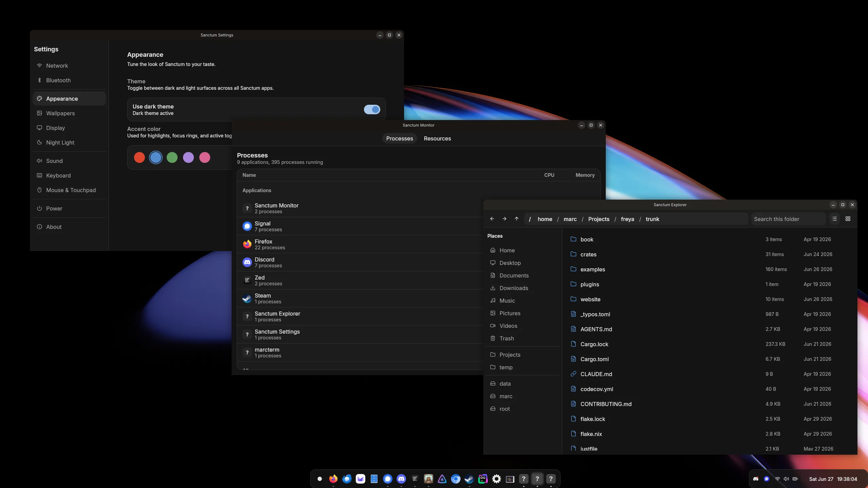Open the temp bookmark in Places

pos(522,367)
